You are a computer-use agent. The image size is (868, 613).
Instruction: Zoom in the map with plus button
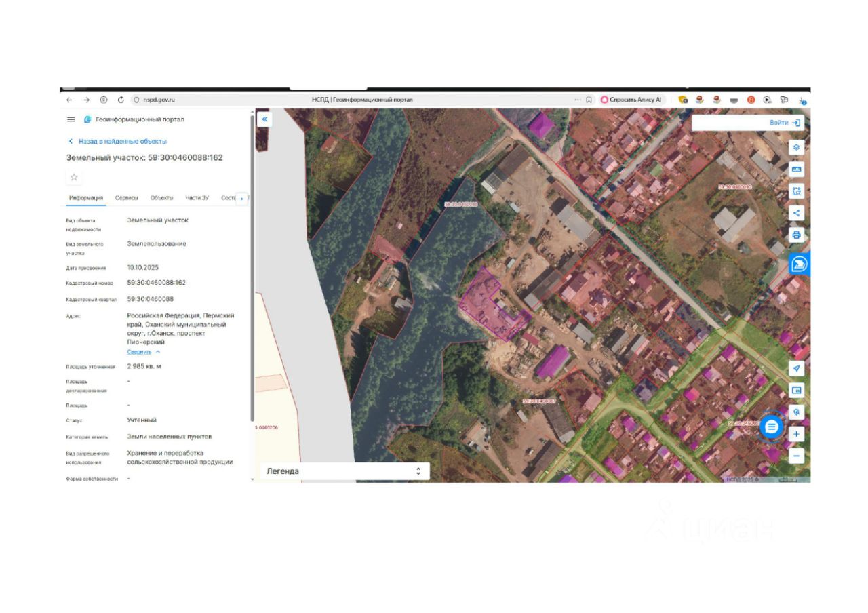point(797,434)
